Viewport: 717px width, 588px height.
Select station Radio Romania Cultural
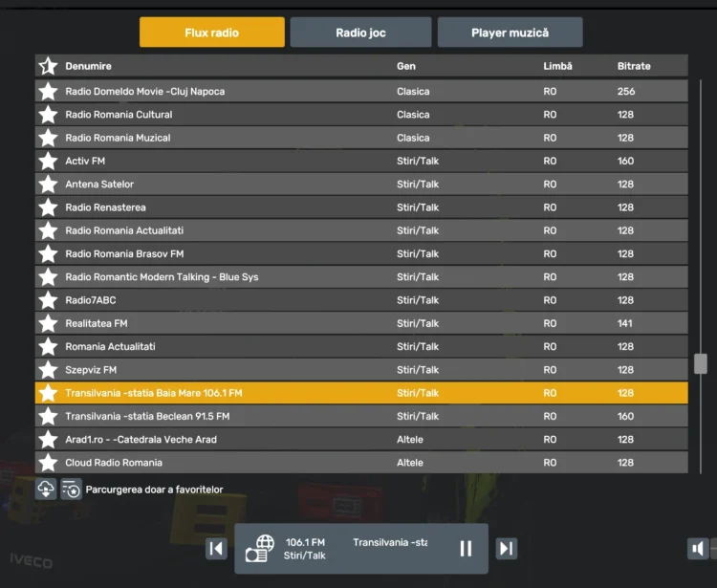[x=361, y=115]
